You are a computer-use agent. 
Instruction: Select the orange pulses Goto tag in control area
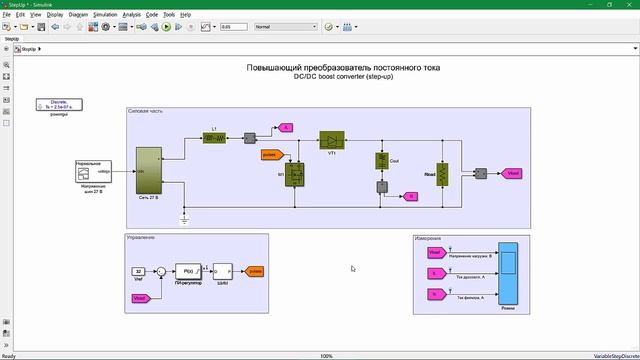coord(254,271)
